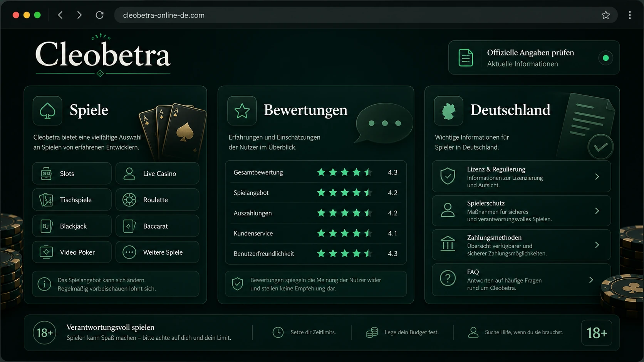
Task: Open the Live Casino category
Action: [157, 173]
